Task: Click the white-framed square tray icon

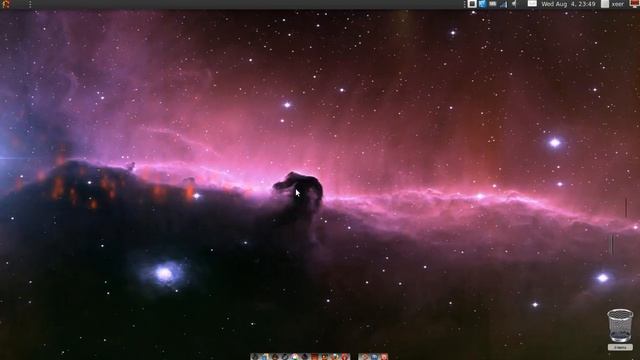Action: [472, 4]
